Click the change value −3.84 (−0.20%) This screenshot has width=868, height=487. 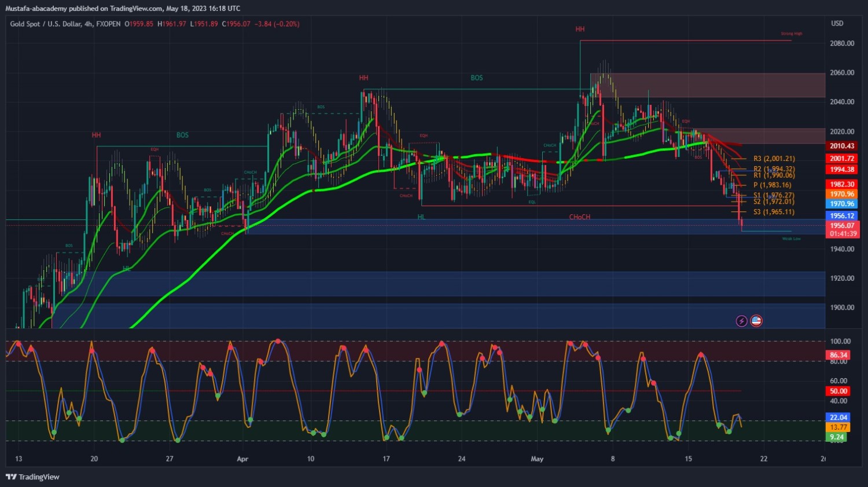tap(277, 24)
